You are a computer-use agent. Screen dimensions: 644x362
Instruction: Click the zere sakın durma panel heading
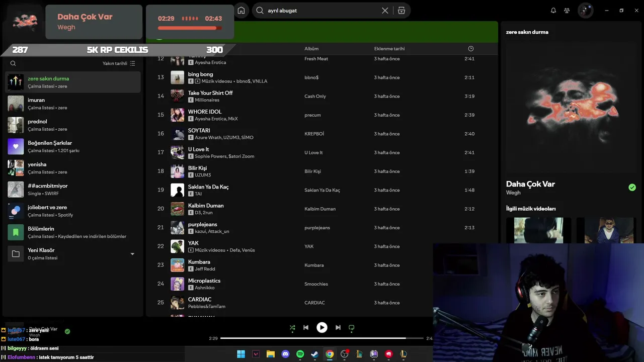tap(527, 32)
